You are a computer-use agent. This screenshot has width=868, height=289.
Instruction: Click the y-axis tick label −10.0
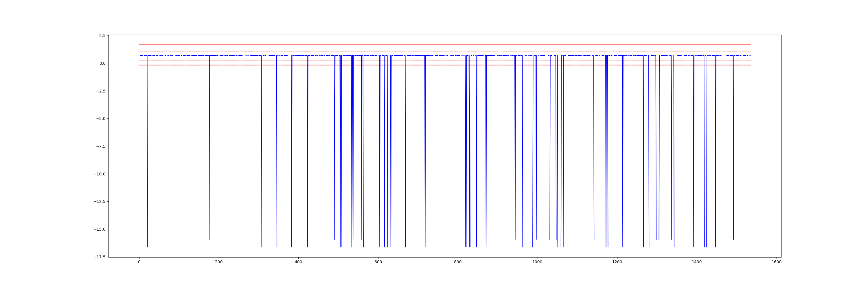click(100, 174)
